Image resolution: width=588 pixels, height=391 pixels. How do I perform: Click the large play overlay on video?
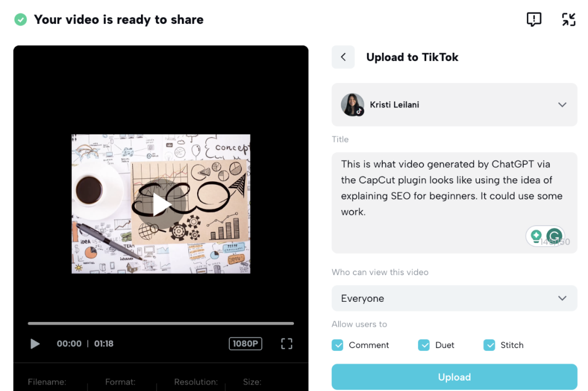point(161,204)
